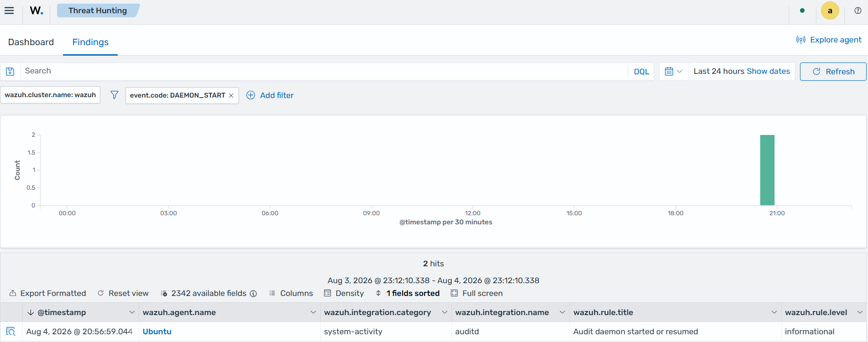Open the calendar quick date menu
Image resolution: width=868 pixels, height=342 pixels.
pyautogui.click(x=674, y=72)
